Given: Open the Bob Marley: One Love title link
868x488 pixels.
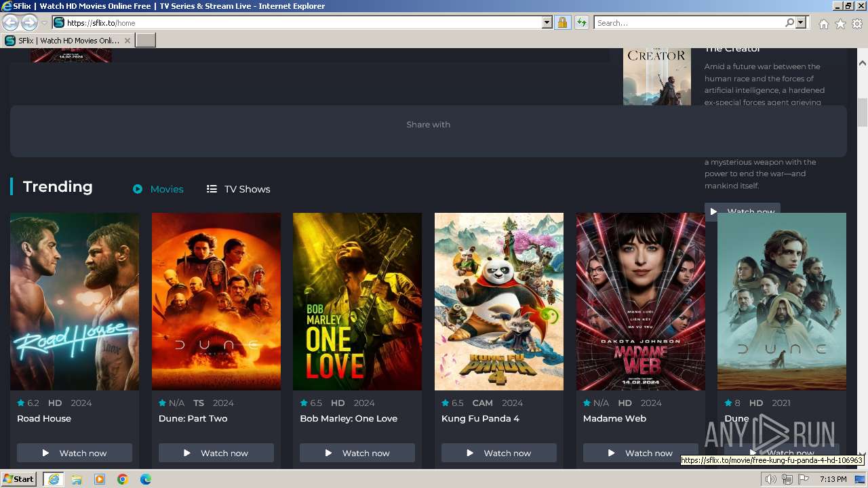Looking at the screenshot, I should [349, 418].
